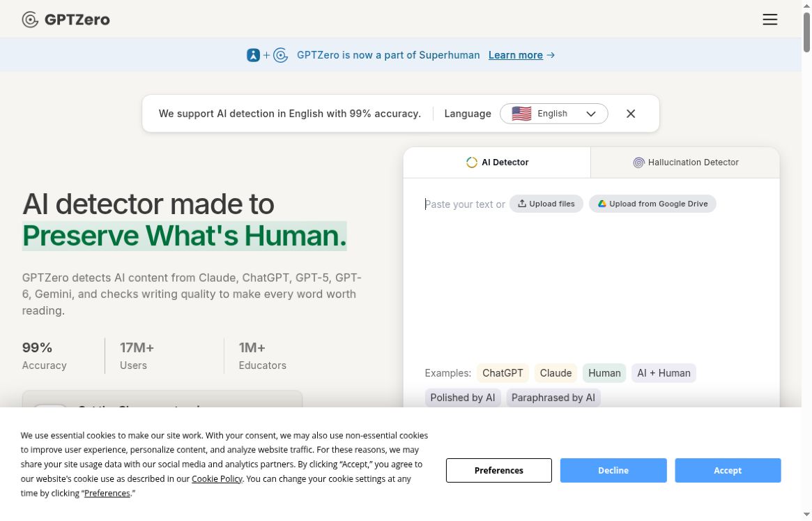
Task: Click the 1M+ Educators statistic
Action: tap(263, 356)
